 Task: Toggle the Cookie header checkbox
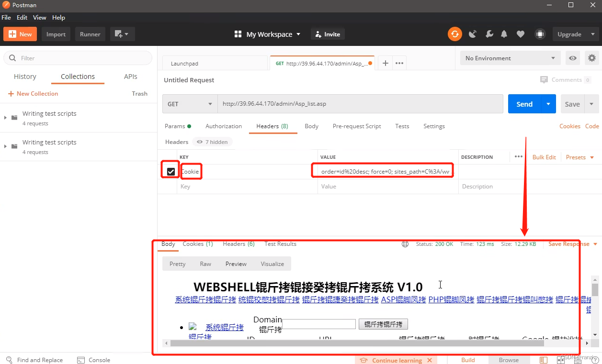coord(171,171)
